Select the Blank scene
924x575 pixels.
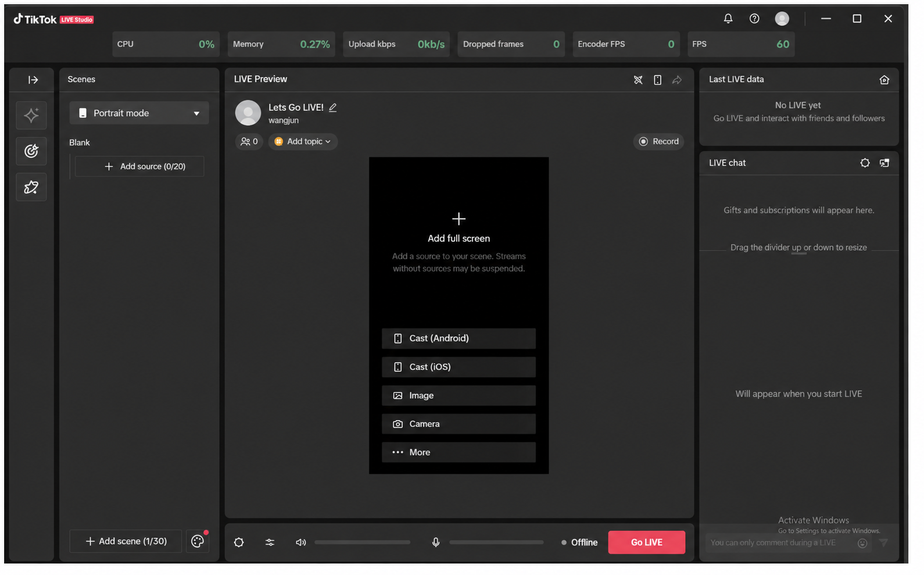tap(80, 142)
